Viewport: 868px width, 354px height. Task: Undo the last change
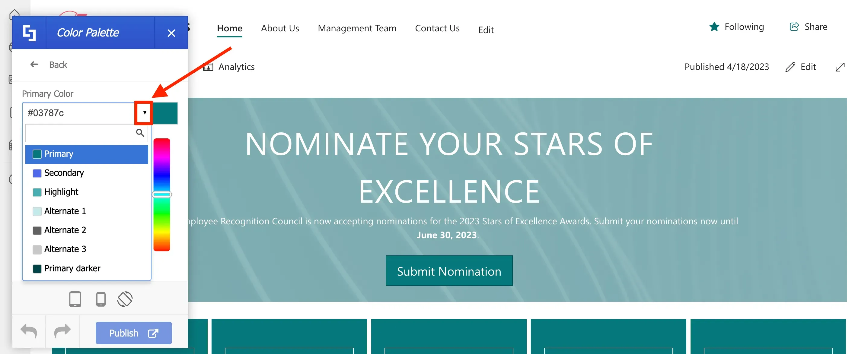tap(29, 331)
